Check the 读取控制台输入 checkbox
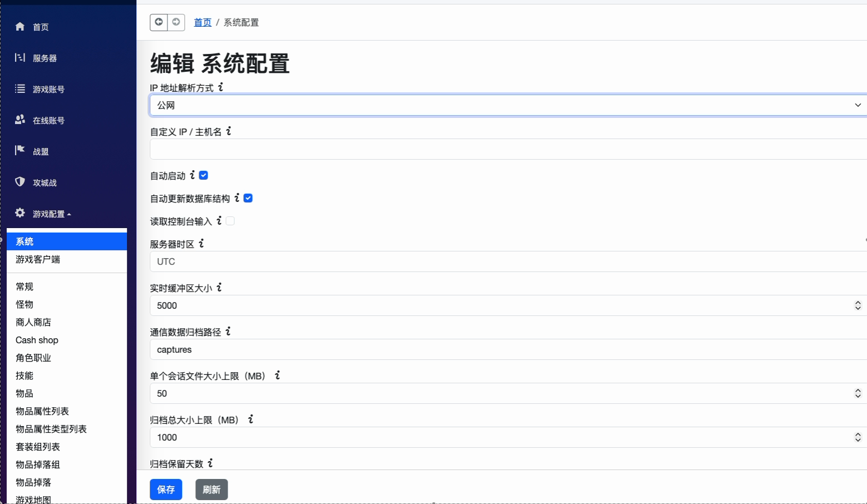This screenshot has width=867, height=504. [230, 221]
